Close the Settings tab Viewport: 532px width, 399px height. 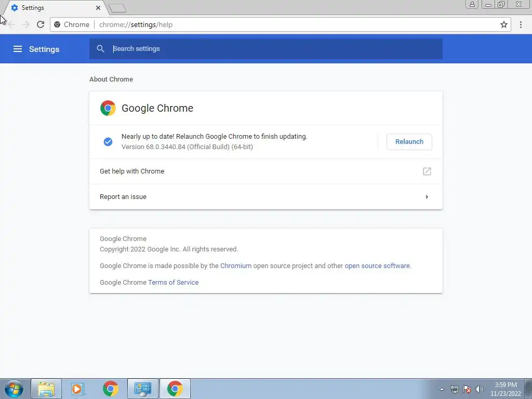98,8
